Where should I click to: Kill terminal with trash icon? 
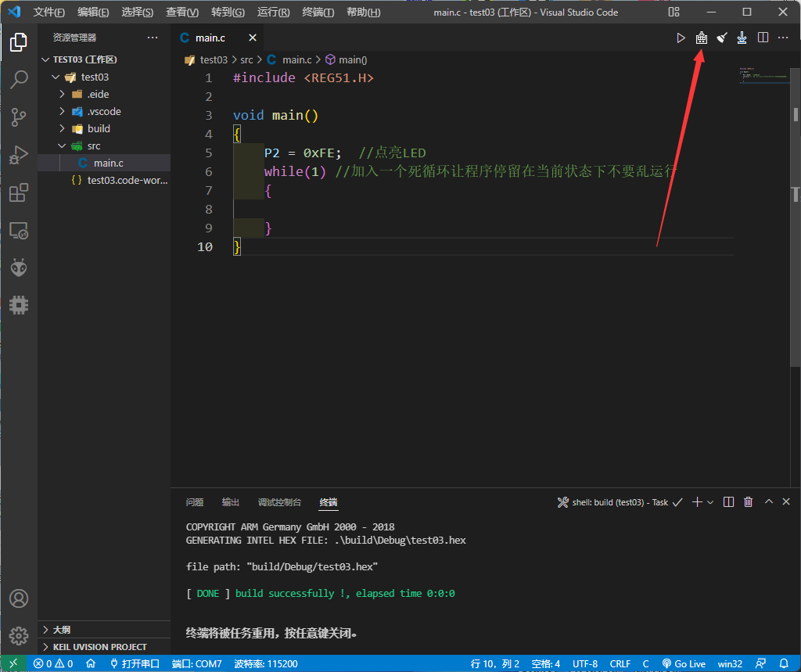[748, 501]
